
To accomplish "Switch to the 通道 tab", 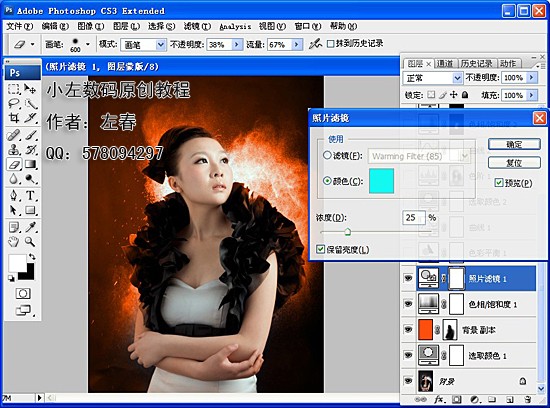I will click(445, 63).
